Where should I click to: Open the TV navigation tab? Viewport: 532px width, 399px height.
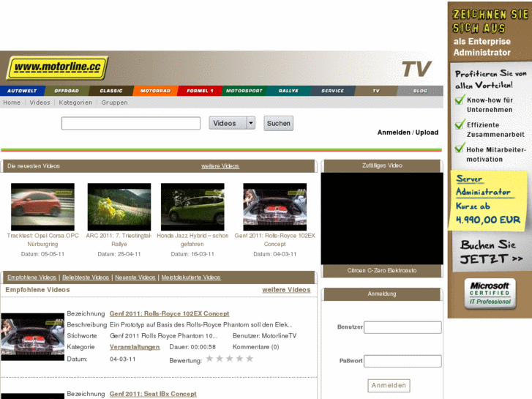pos(376,91)
